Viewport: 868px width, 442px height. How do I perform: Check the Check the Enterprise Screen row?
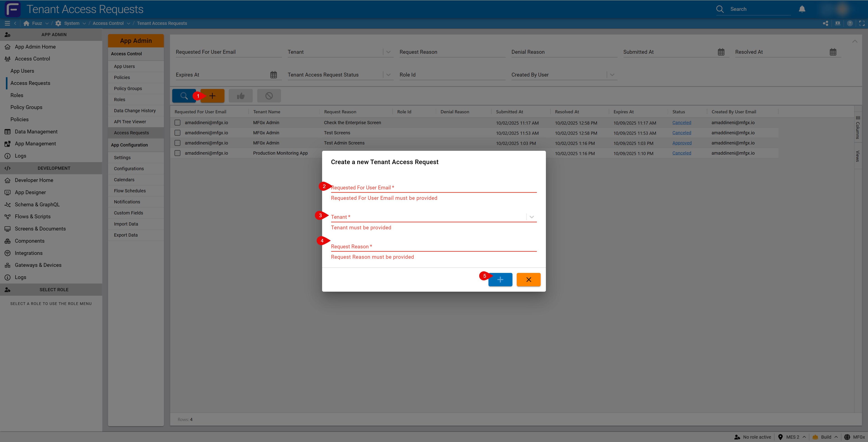pyautogui.click(x=178, y=123)
